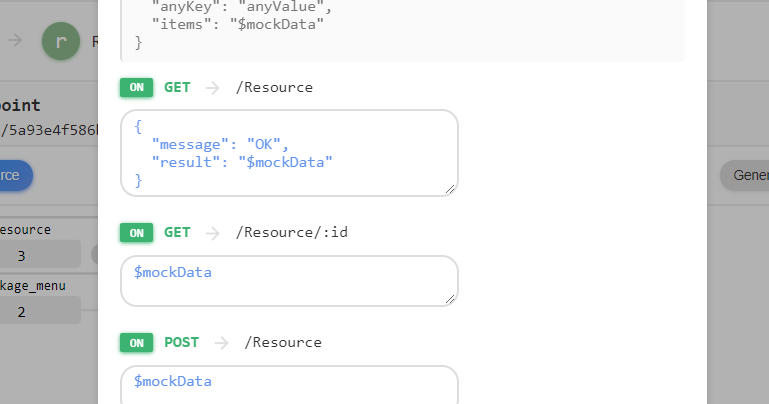
Task: Focus the GET /Resource/:id $mockData textarea
Action: click(x=289, y=280)
